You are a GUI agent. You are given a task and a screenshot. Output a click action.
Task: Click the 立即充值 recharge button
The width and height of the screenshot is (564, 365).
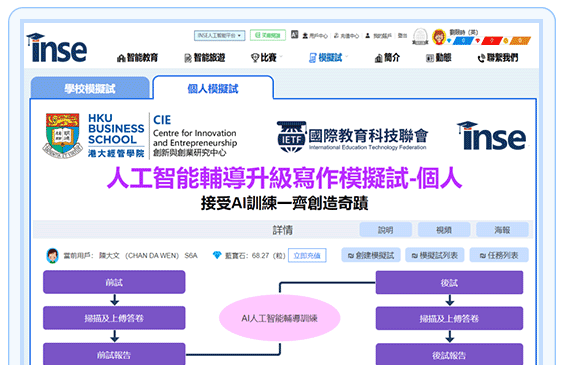[307, 255]
